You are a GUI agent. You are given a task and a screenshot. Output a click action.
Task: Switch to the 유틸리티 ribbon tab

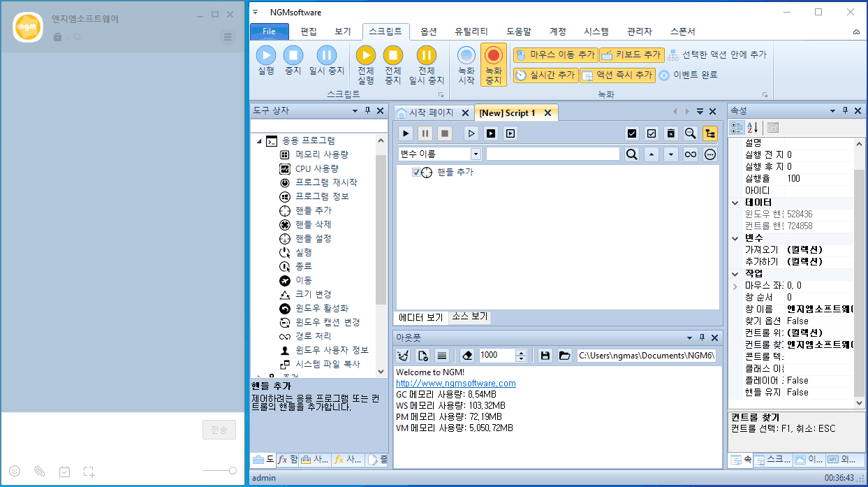tap(471, 31)
